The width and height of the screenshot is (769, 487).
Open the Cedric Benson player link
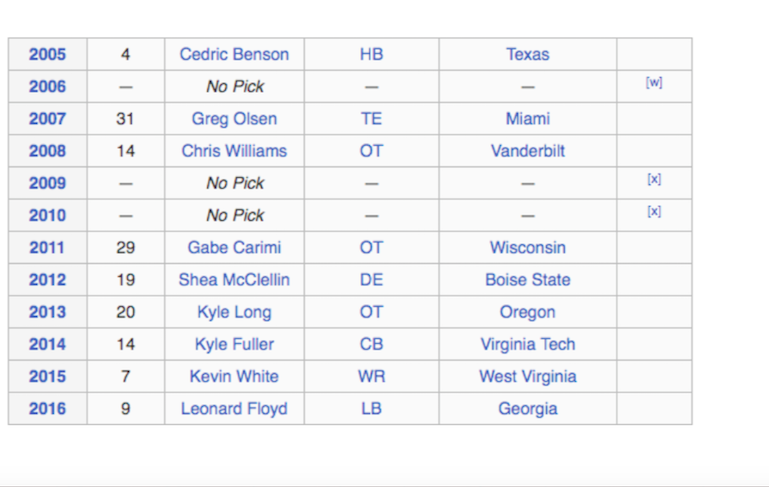234,54
